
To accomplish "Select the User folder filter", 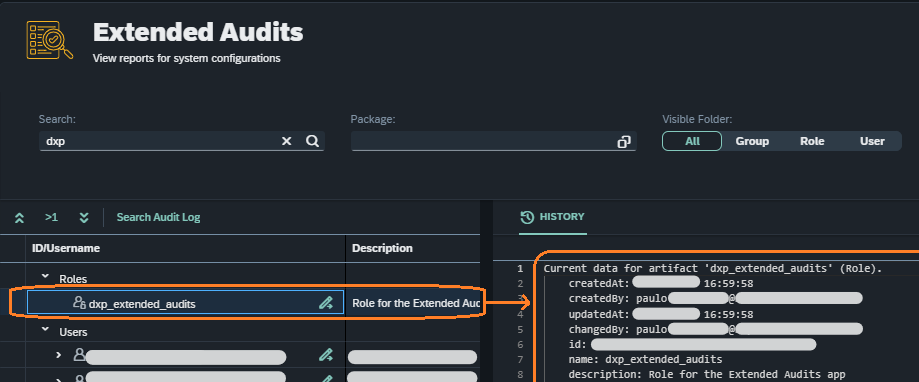I will (872, 141).
